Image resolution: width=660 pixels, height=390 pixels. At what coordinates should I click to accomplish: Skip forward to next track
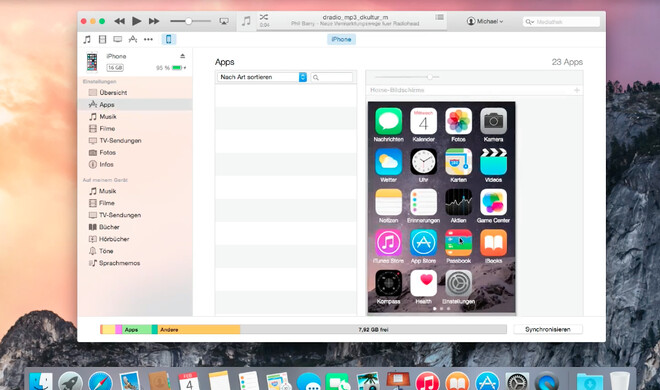(x=154, y=21)
